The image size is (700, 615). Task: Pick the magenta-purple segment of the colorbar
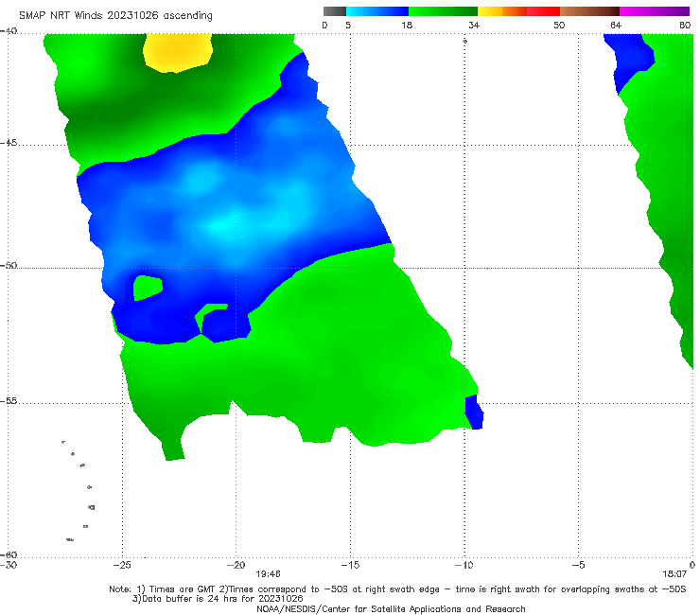click(x=655, y=11)
